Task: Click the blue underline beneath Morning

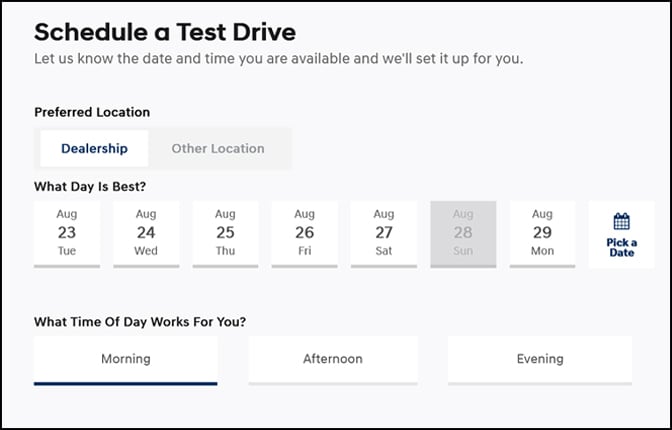Action: pos(125,382)
